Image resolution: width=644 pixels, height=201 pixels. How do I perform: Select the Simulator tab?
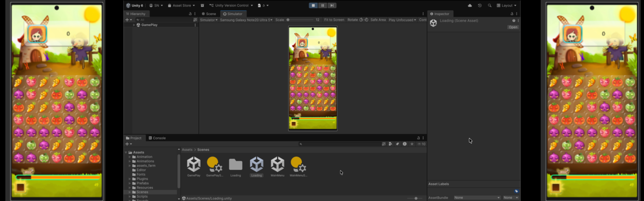click(233, 14)
